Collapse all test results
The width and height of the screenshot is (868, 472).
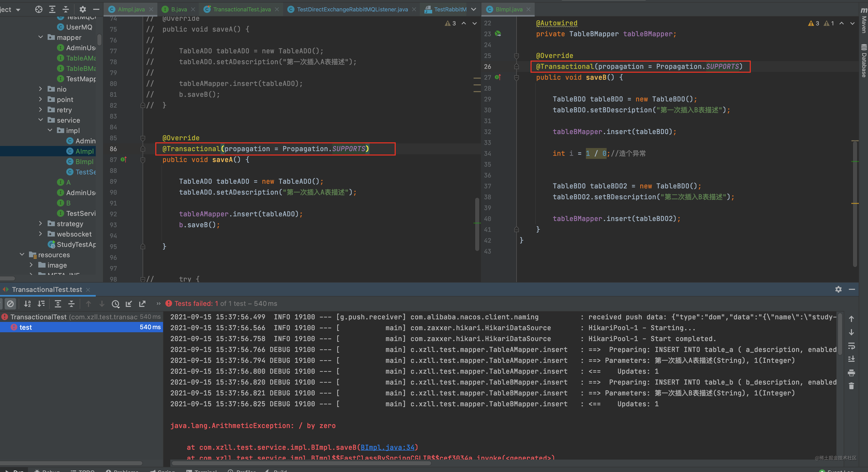71,304
